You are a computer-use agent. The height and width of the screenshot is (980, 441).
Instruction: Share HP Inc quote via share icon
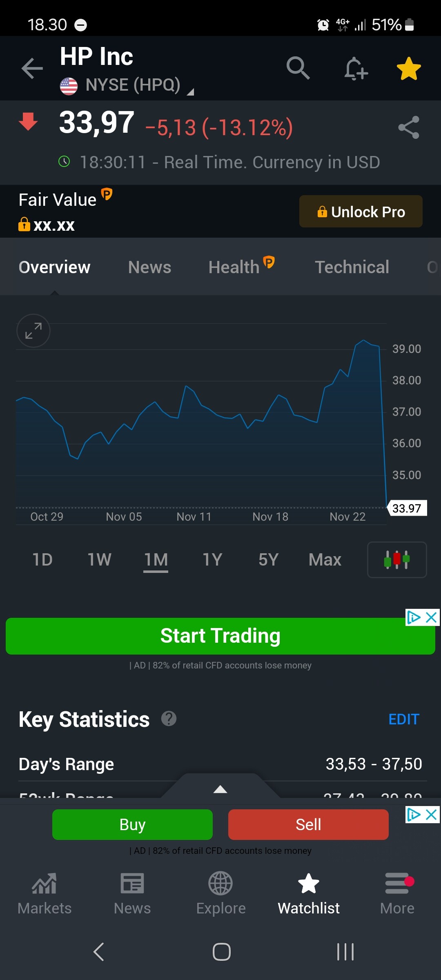[x=409, y=127]
